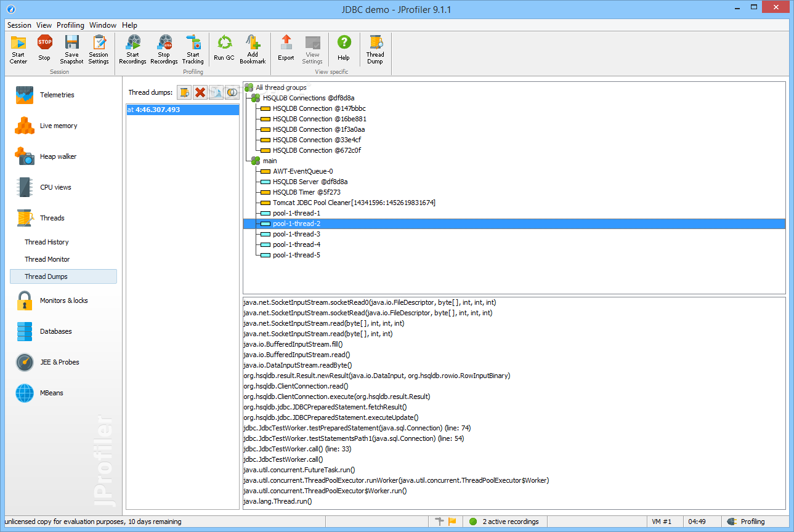Open the Session menu

(19, 25)
